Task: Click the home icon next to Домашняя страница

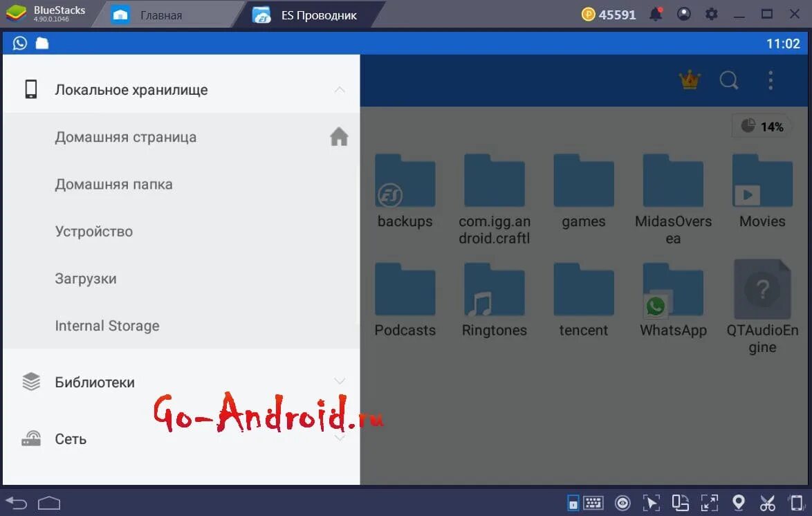Action: [339, 137]
